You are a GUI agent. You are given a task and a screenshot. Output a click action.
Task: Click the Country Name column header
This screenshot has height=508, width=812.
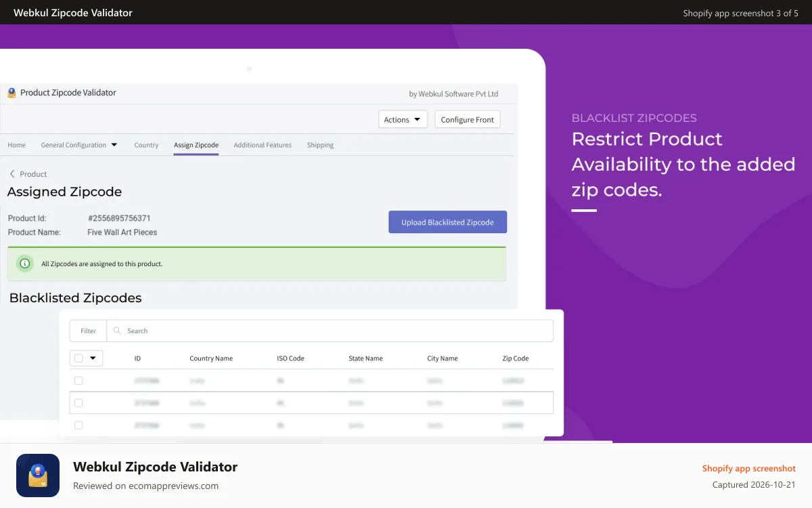click(211, 358)
